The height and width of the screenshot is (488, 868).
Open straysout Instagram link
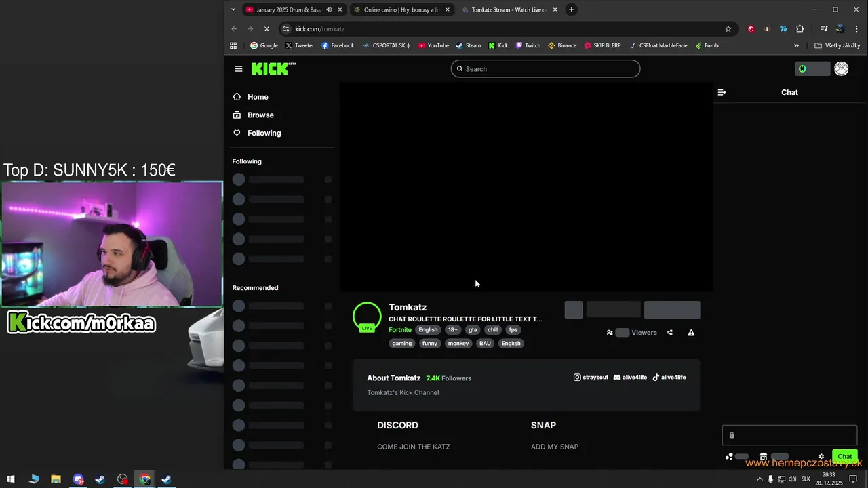(591, 378)
